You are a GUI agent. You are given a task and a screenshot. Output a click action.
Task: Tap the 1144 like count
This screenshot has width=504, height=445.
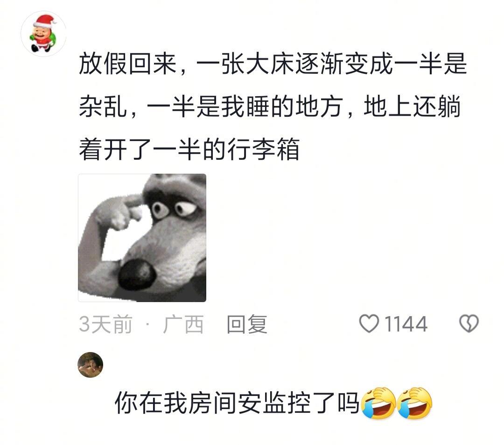tap(406, 324)
